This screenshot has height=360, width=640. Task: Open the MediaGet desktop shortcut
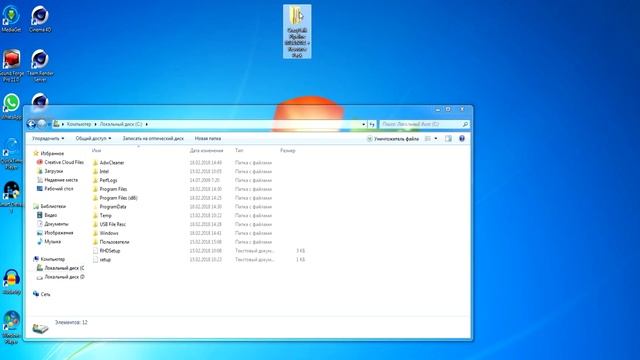(x=11, y=19)
